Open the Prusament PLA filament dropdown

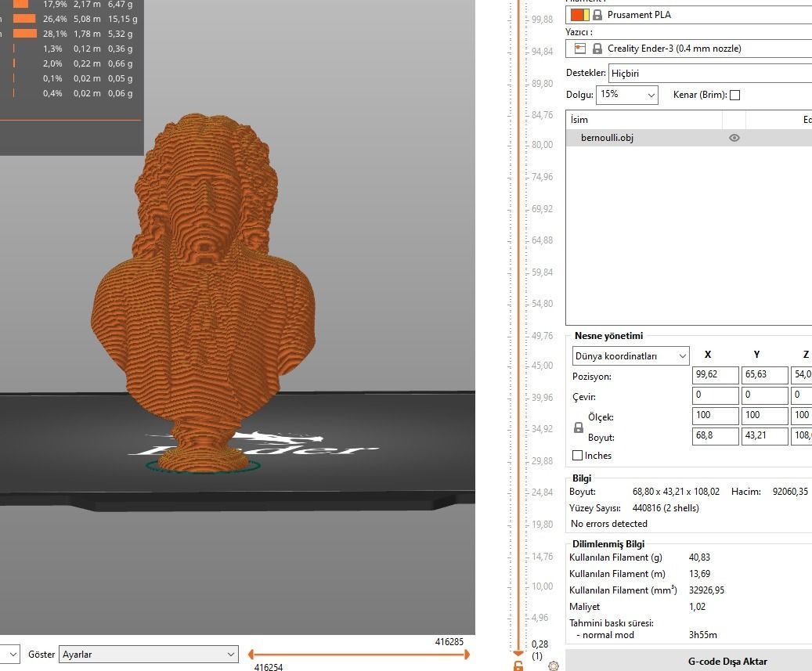[689, 15]
